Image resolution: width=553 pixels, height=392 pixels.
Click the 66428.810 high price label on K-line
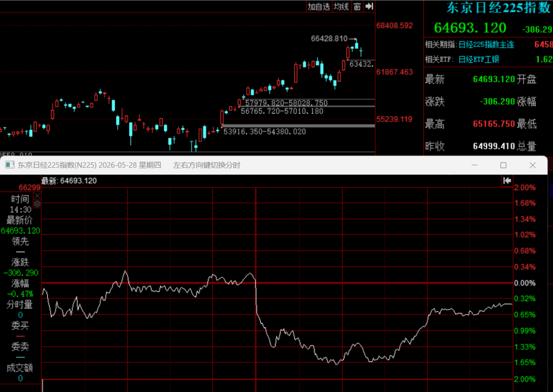click(329, 38)
